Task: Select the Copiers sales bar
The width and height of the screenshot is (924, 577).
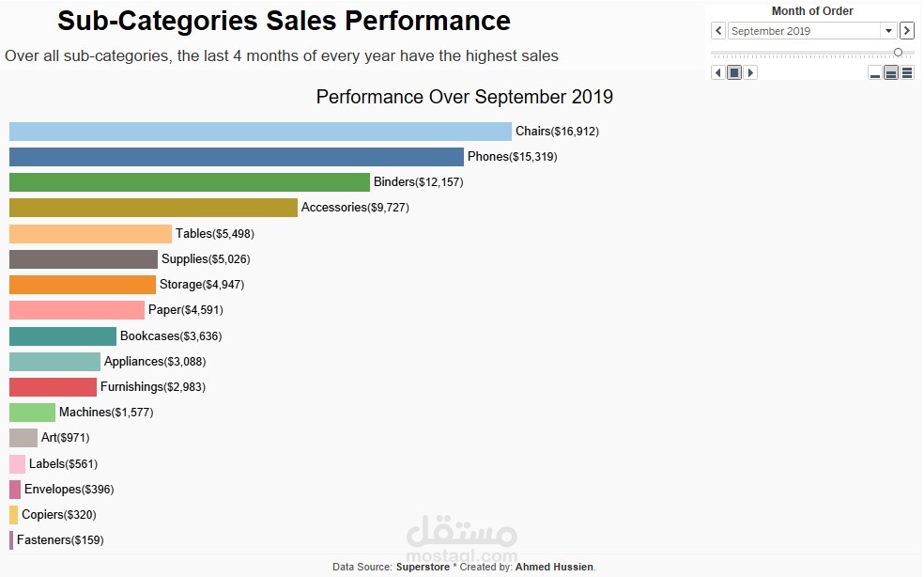Action: (15, 514)
